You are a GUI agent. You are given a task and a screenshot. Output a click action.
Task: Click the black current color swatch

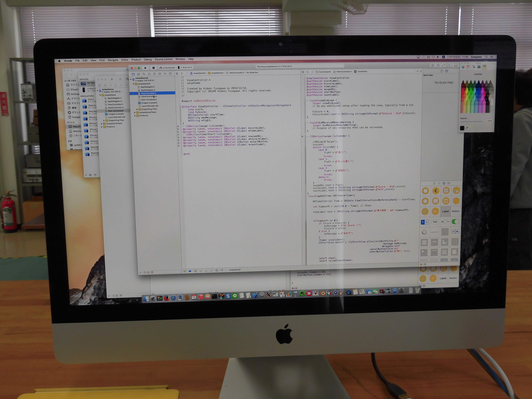(x=462, y=128)
